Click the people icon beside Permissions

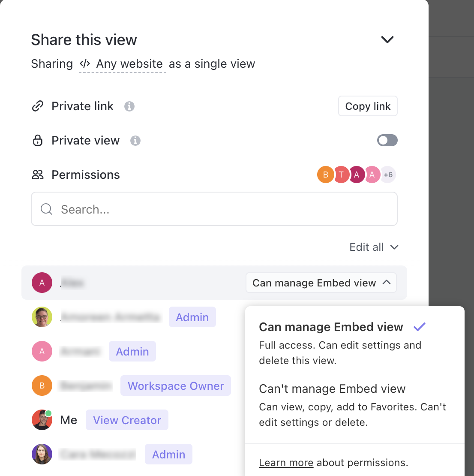point(38,175)
